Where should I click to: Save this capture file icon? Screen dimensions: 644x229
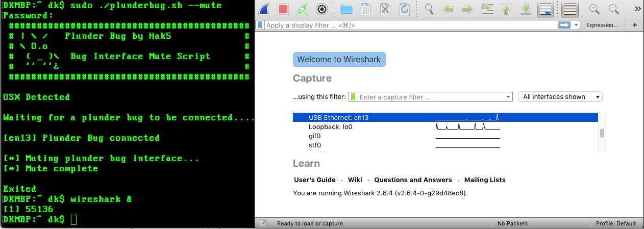[x=366, y=9]
